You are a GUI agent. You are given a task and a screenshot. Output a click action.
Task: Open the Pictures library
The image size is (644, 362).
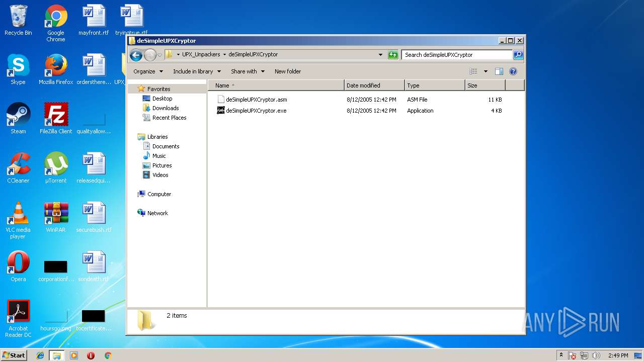pos(162,165)
